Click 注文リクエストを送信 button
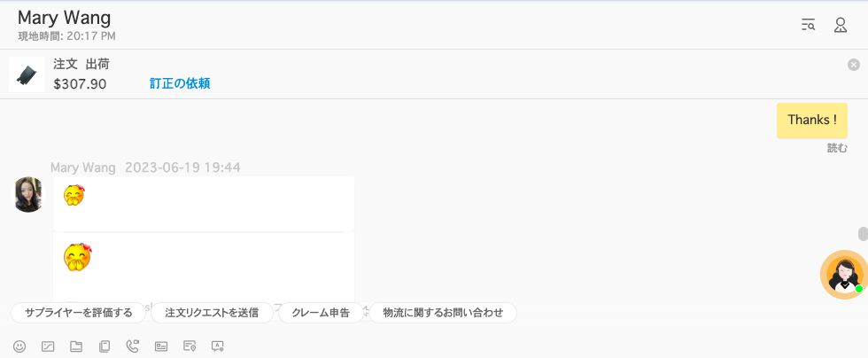868x358 pixels. click(212, 313)
